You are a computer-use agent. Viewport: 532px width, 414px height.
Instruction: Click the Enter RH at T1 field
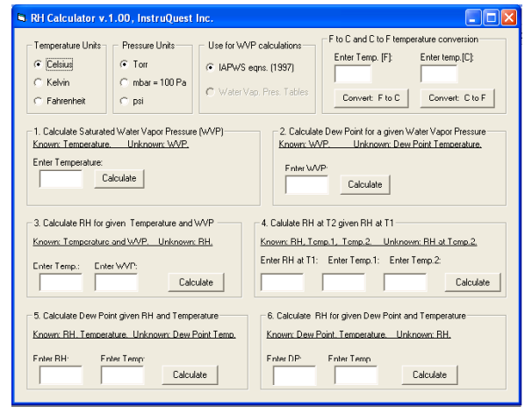283,282
